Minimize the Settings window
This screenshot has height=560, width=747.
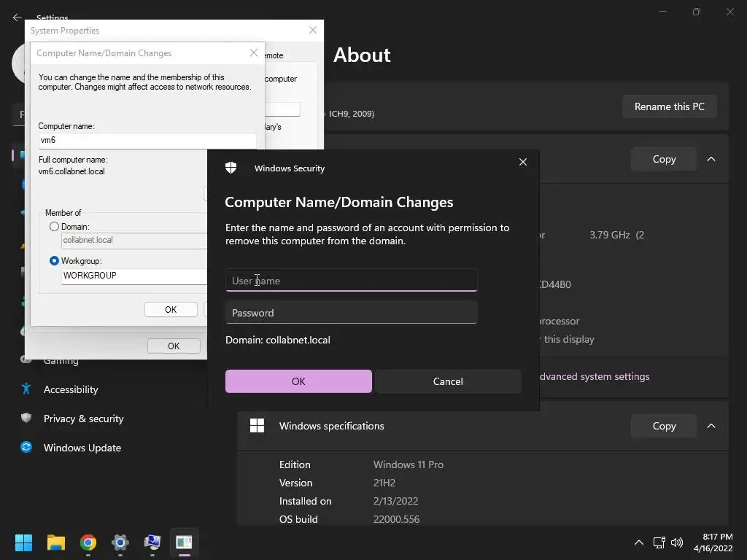(x=662, y=12)
